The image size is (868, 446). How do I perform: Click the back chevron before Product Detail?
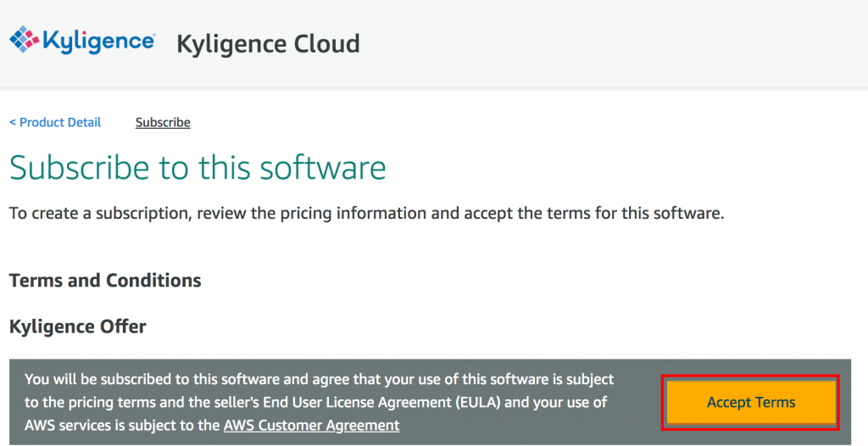13,122
